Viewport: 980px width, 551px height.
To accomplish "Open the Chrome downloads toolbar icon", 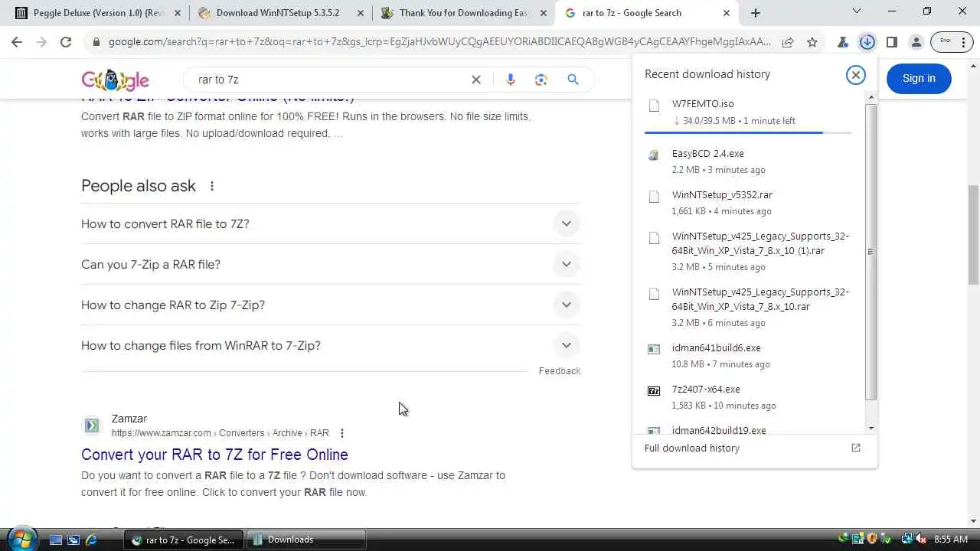I will [867, 43].
